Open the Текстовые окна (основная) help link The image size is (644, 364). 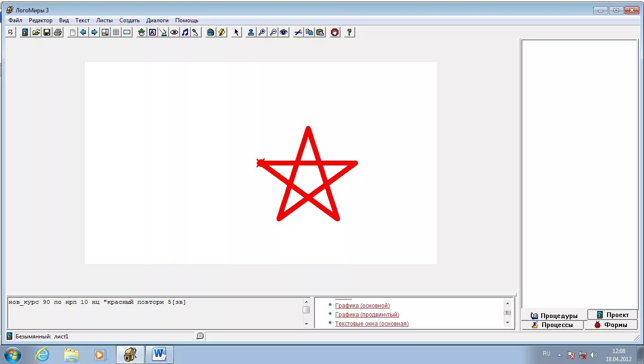[372, 324]
